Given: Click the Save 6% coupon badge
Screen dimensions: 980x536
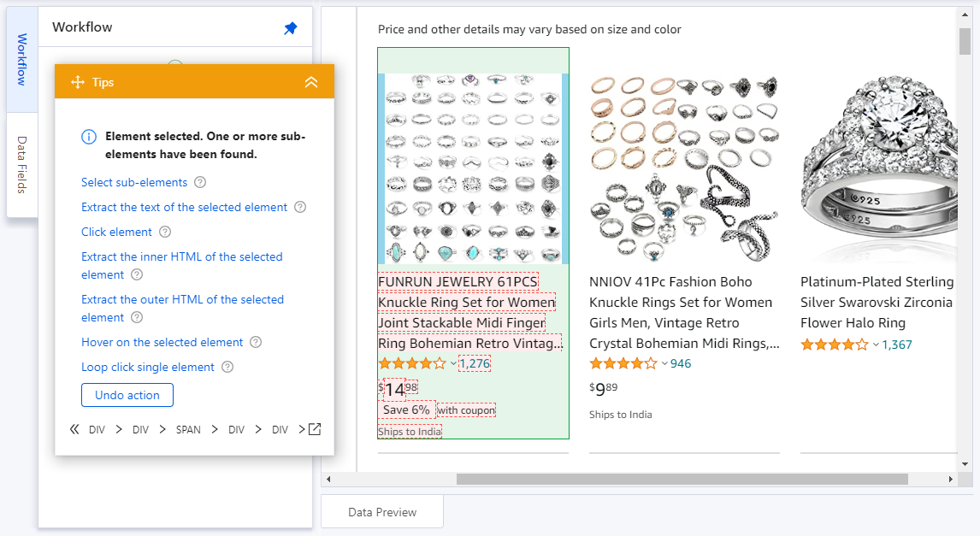Looking at the screenshot, I should click(x=406, y=409).
